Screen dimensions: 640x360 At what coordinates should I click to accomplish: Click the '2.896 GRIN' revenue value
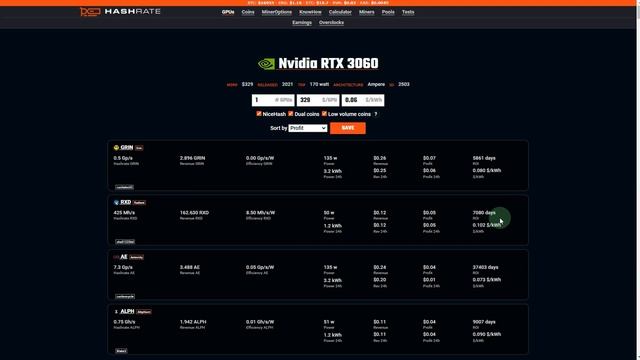pos(193,158)
